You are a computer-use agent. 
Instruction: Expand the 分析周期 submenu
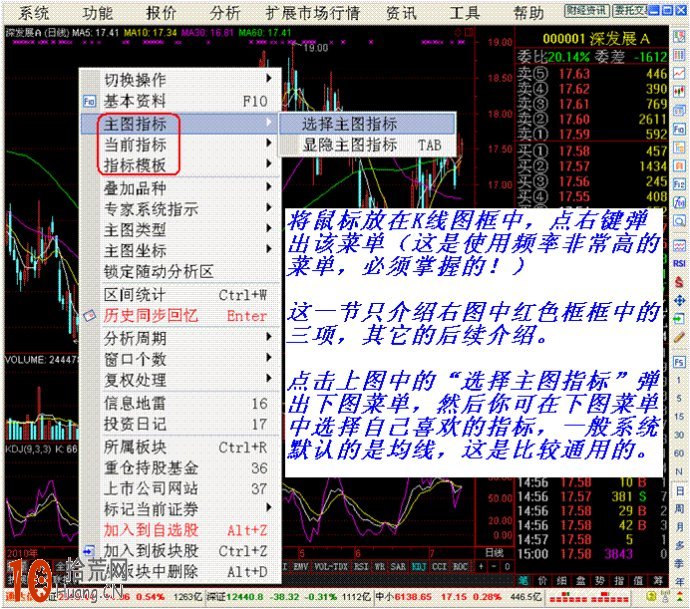(x=180, y=338)
